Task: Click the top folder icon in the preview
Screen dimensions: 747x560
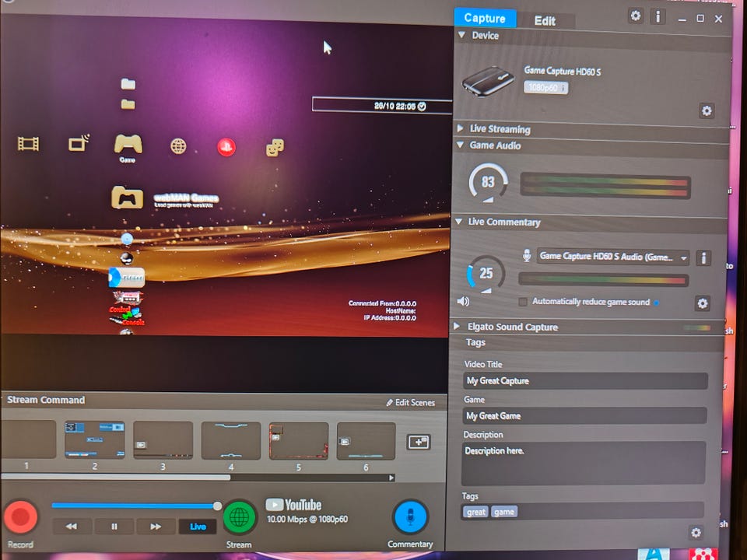Action: coord(128,84)
